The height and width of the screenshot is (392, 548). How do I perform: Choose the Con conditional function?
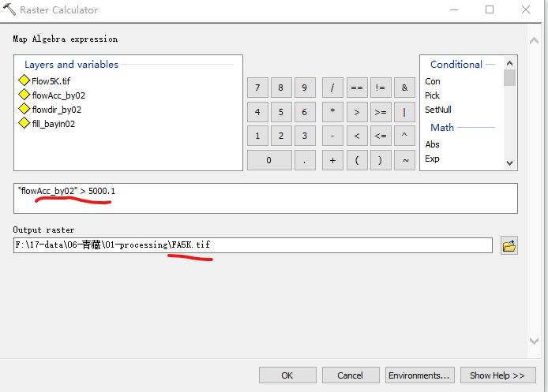(x=433, y=81)
